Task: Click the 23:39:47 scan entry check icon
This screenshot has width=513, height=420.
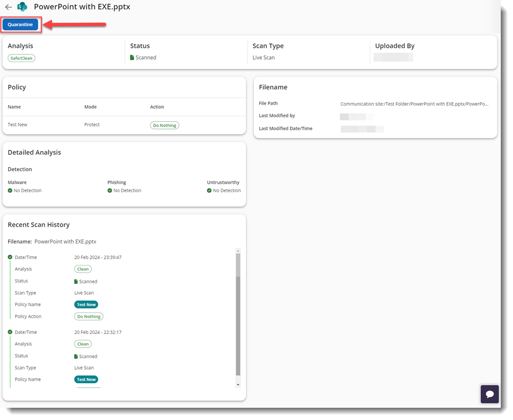Action: tap(10, 257)
